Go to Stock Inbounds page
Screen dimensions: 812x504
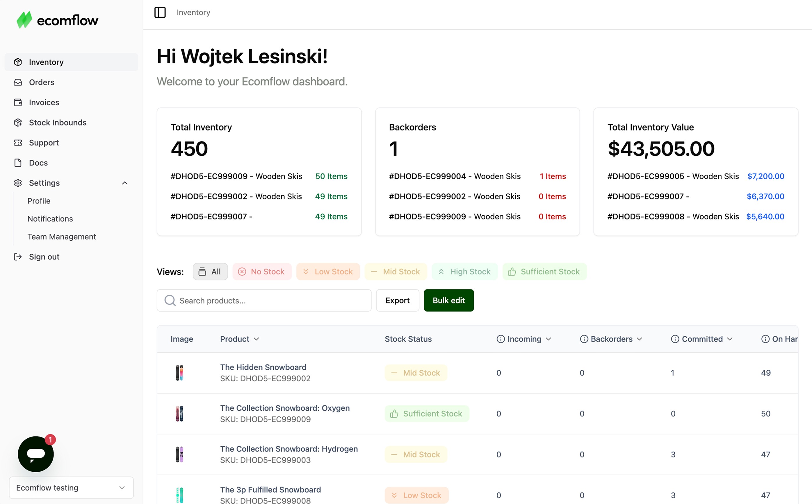(57, 123)
